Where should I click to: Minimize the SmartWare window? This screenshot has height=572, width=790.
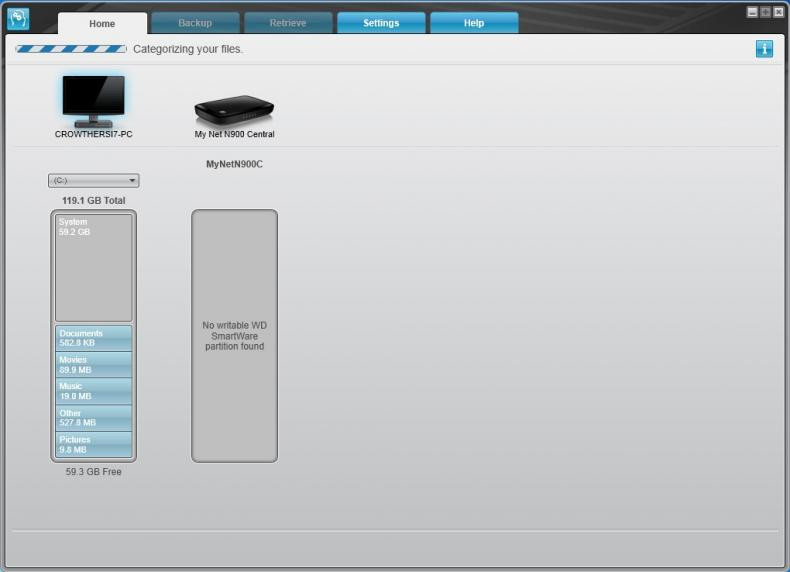tap(752, 12)
